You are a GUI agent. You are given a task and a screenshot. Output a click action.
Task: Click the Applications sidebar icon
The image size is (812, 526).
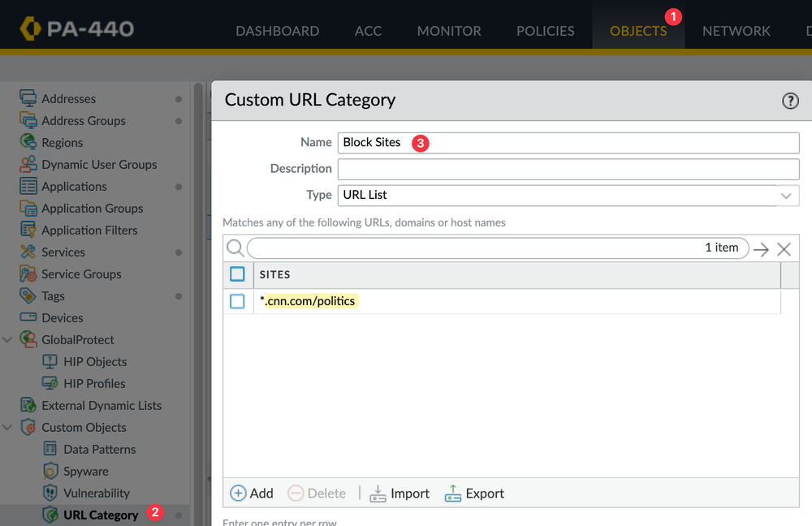[x=27, y=186]
